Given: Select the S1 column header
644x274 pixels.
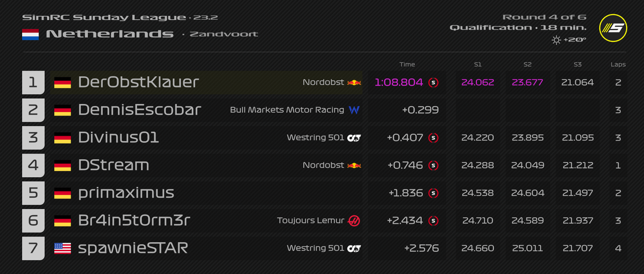Looking at the screenshot, I should pos(477,64).
